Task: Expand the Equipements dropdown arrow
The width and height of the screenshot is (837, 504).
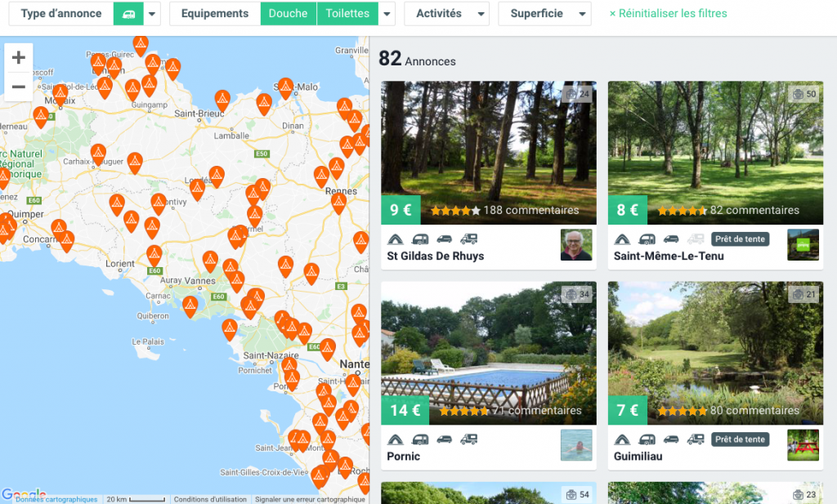Action: pyautogui.click(x=387, y=14)
